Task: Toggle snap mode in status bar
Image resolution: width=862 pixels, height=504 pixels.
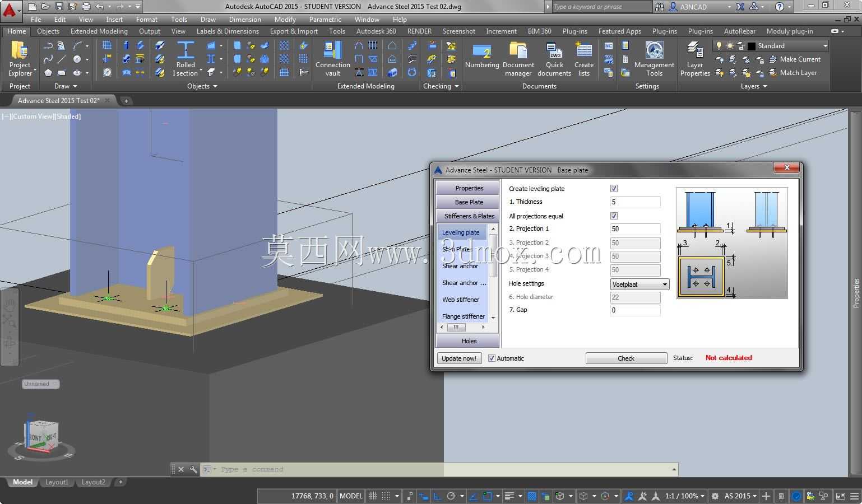Action: pyautogui.click(x=386, y=496)
